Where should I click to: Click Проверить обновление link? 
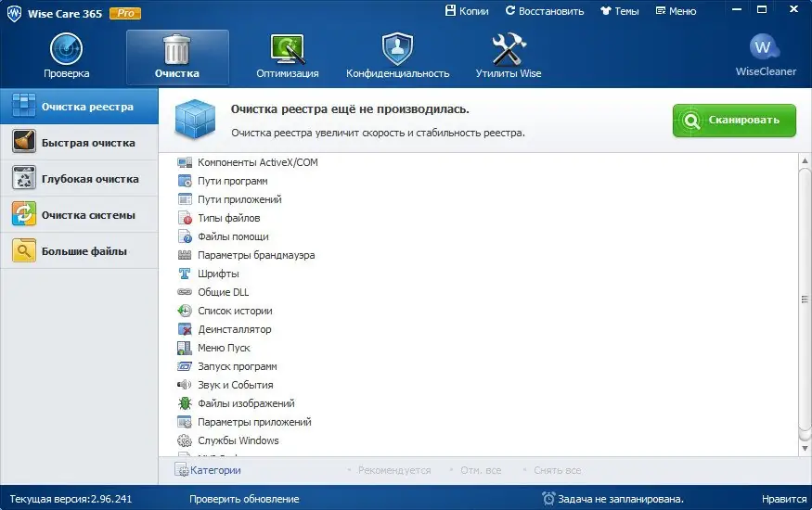click(x=244, y=499)
